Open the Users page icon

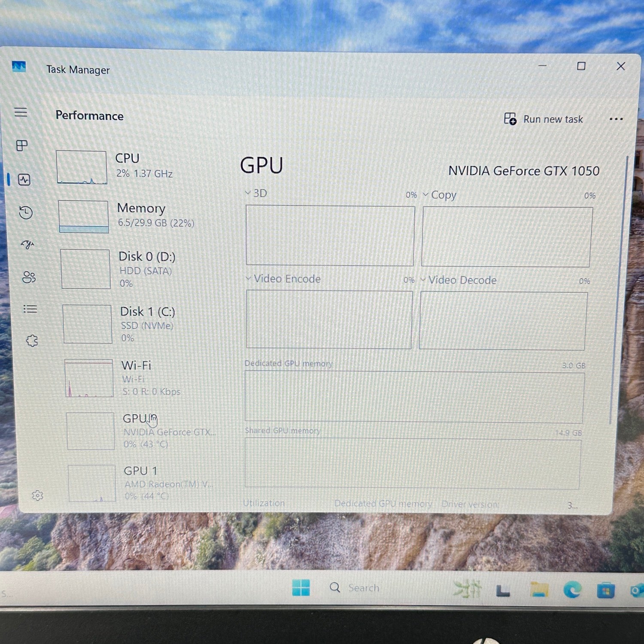[x=29, y=277]
